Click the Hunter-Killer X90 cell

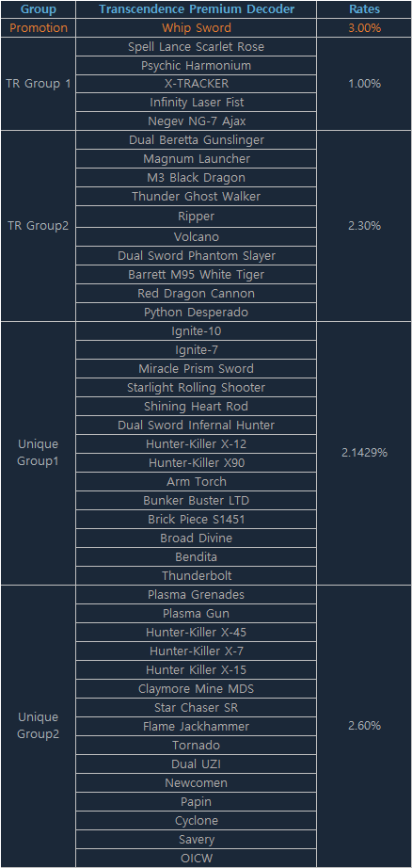click(197, 463)
